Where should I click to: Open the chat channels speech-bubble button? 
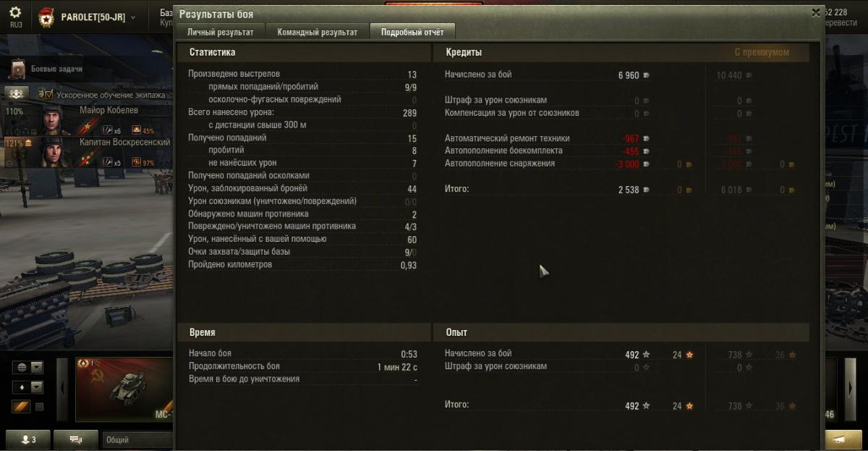(75, 439)
